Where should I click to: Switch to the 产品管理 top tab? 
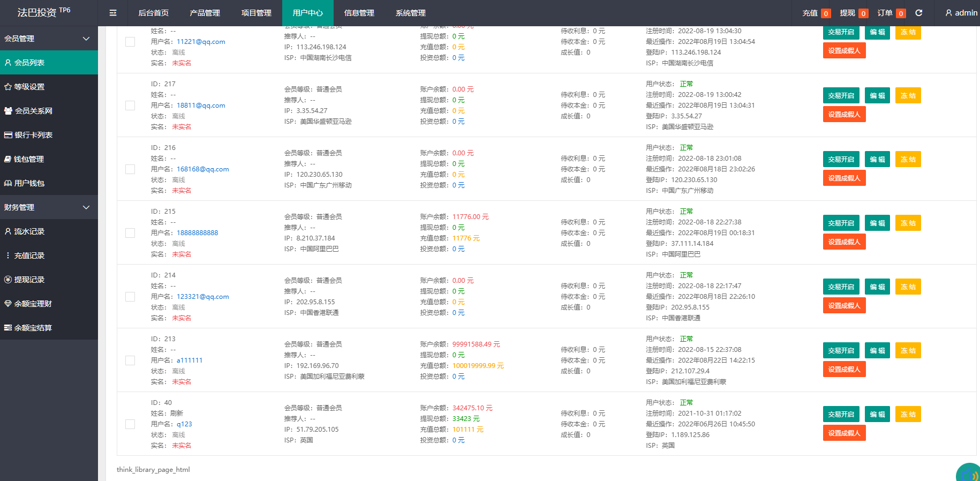coord(205,13)
